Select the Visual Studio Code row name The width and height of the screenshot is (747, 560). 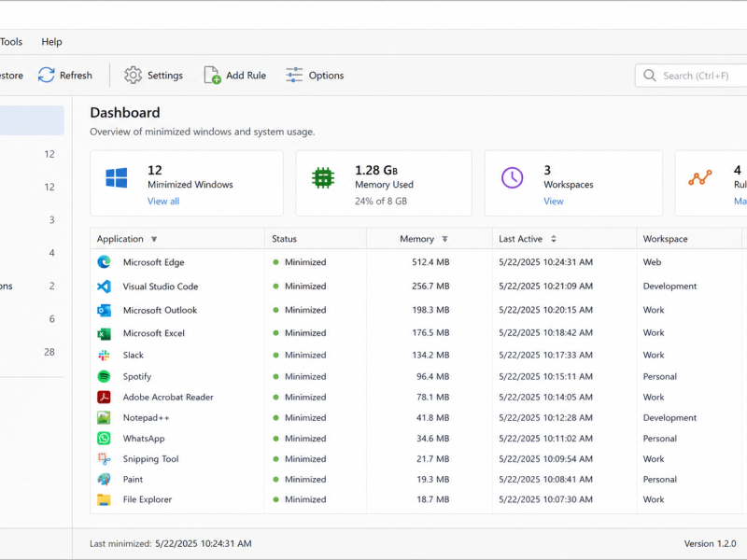click(161, 287)
